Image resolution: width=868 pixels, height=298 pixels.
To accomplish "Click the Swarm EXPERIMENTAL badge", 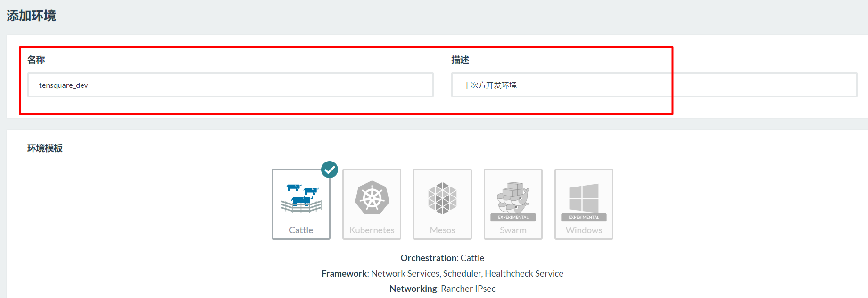I will (513, 217).
